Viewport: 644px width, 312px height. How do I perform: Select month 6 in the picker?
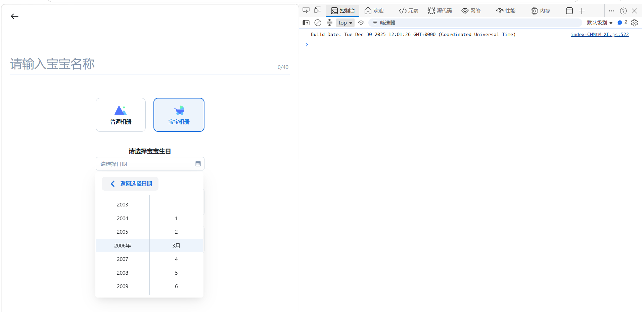click(x=176, y=286)
